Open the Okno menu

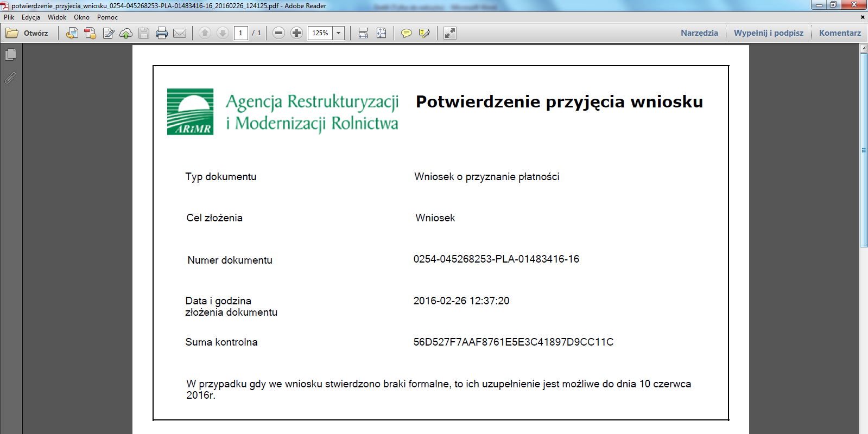[81, 17]
